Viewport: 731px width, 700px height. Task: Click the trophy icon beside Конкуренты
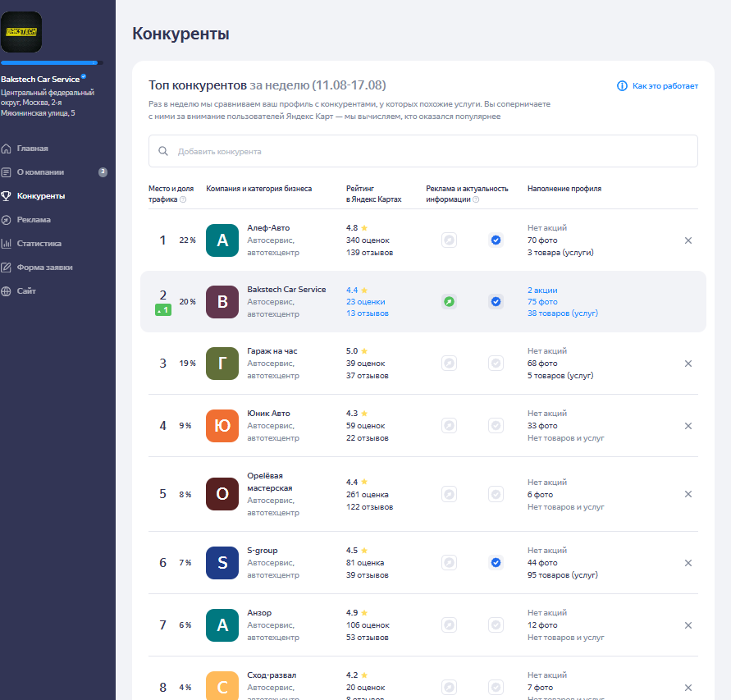tap(6, 196)
